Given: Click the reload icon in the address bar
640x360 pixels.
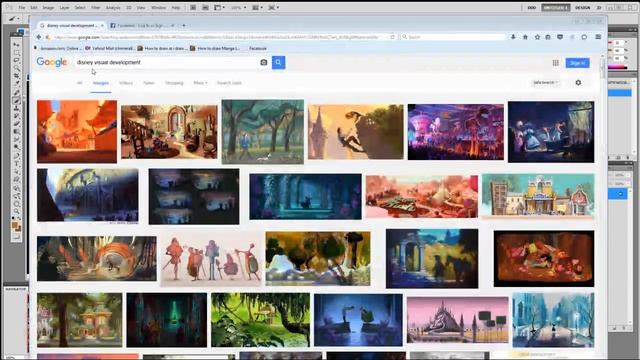Looking at the screenshot, I should pyautogui.click(x=392, y=37).
